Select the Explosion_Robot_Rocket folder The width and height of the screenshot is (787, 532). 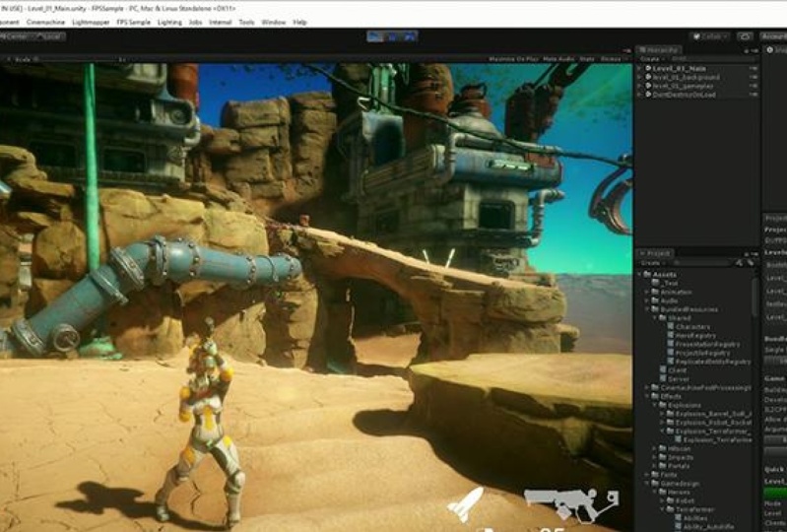click(x=709, y=423)
